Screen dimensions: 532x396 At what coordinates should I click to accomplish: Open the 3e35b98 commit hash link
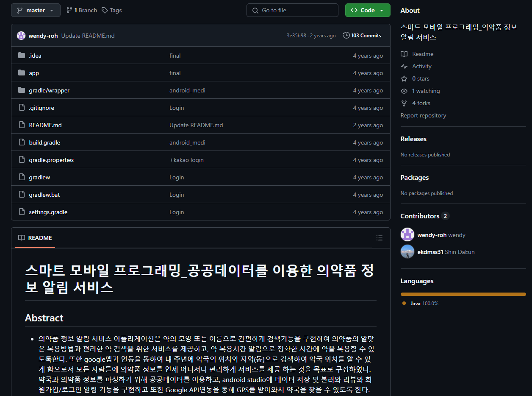coord(296,36)
